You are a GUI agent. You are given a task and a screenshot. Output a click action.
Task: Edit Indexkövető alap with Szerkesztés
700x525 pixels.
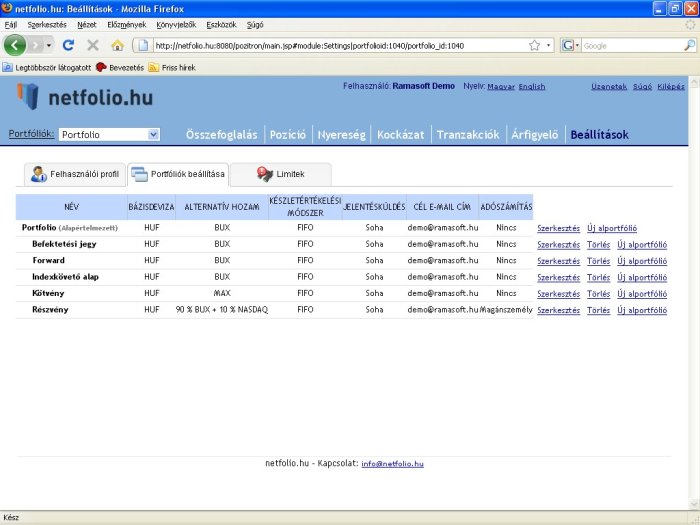[x=558, y=278]
